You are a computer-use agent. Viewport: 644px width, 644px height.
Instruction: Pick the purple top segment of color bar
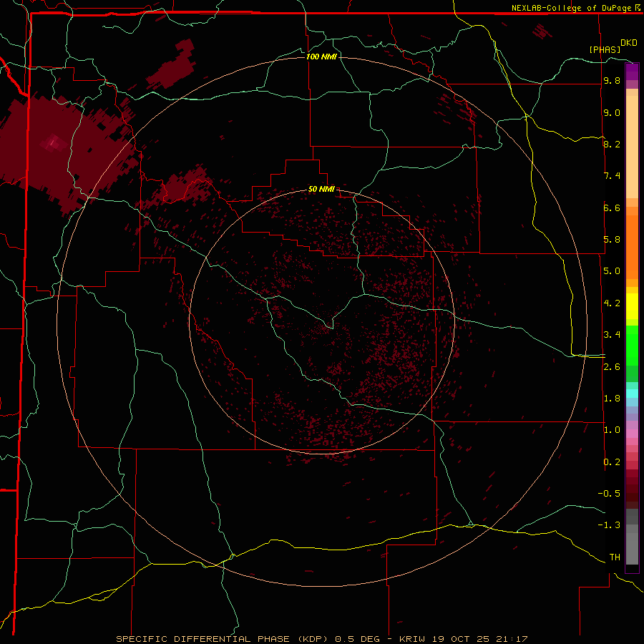pyautogui.click(x=632, y=72)
